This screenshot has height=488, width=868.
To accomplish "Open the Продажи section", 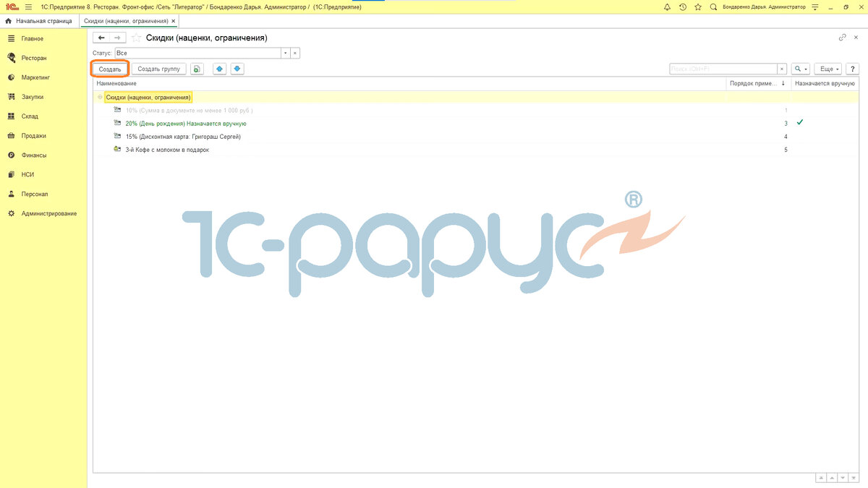I will pyautogui.click(x=34, y=136).
